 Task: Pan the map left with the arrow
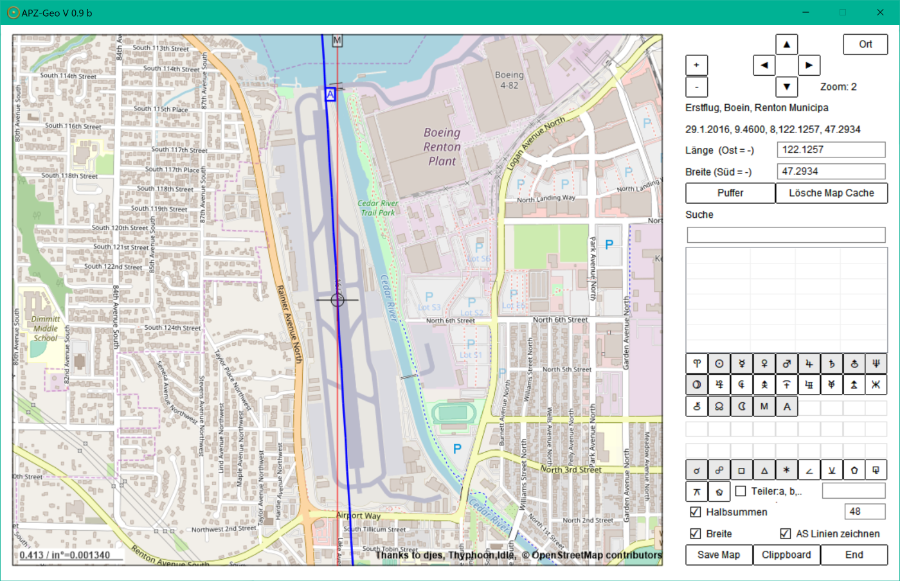click(x=764, y=65)
